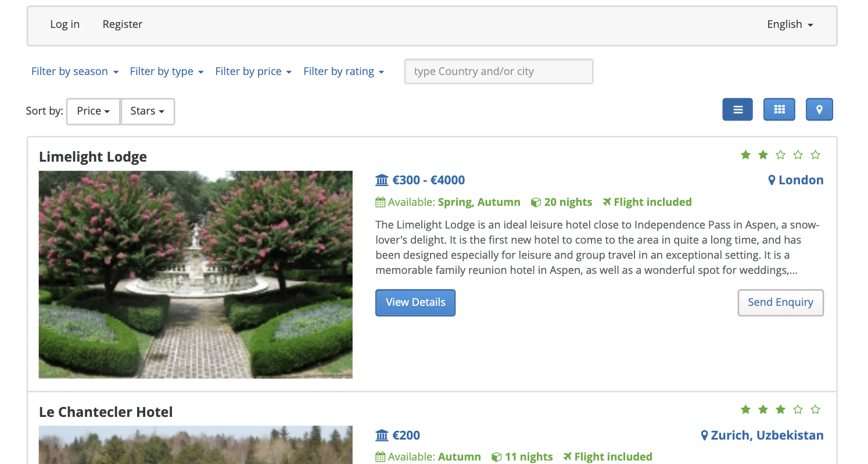Focus the Country and/or city search field

[x=499, y=72]
